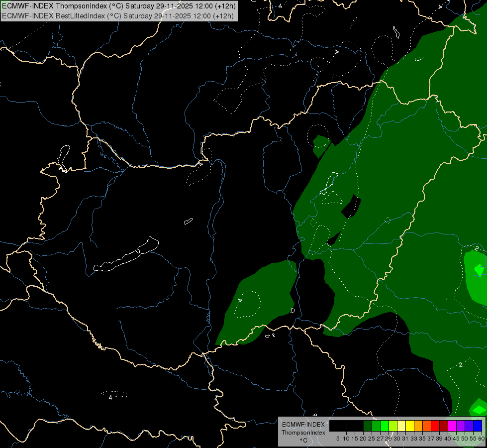Pick the orange-red 35–37 legend swatch
Screen dimensions: 487x448
point(427,426)
